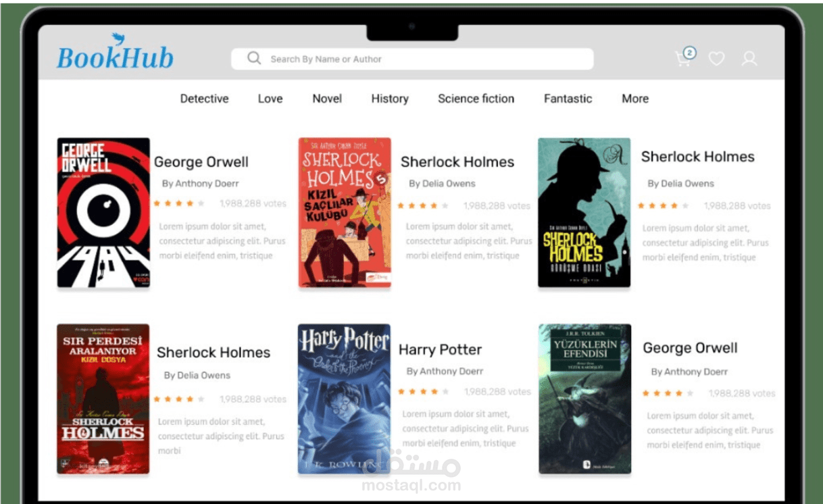
Task: Click Lorem ipsum description beside 1984 cover
Action: pyautogui.click(x=222, y=241)
